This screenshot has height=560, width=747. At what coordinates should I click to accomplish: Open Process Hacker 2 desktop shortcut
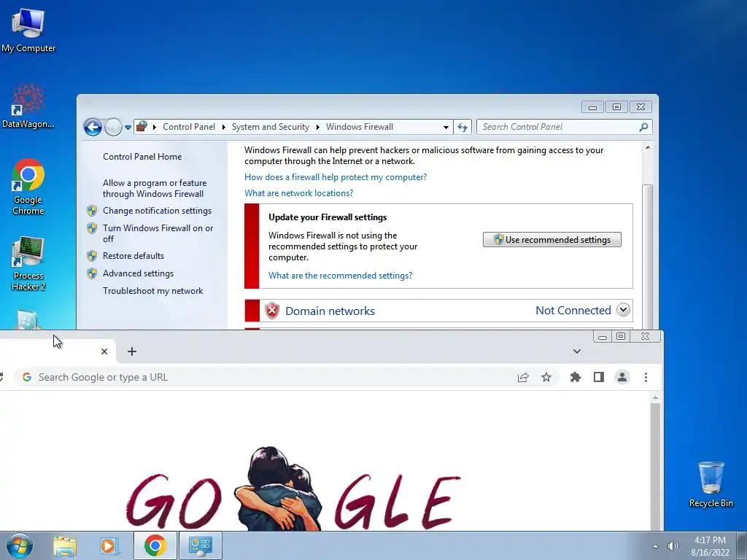(x=28, y=262)
